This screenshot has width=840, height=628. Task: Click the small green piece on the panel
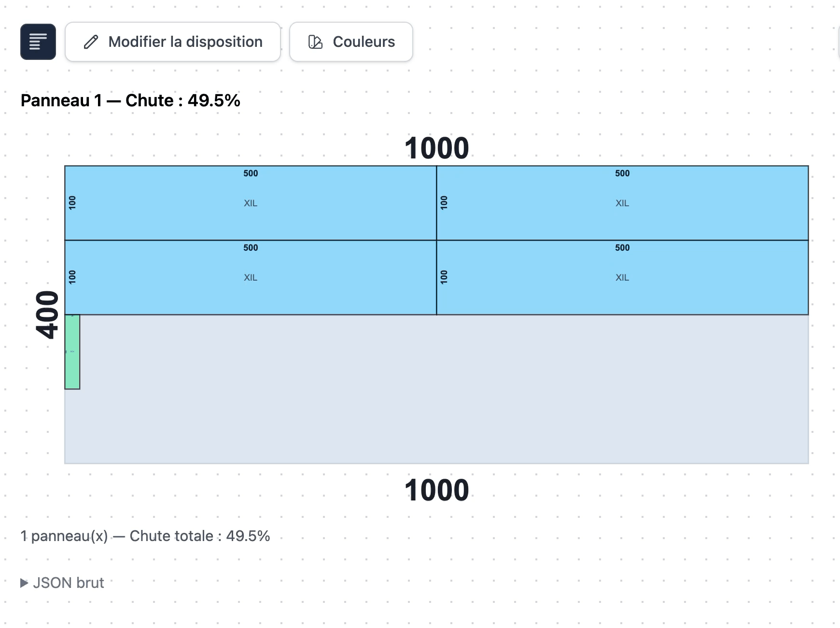72,357
